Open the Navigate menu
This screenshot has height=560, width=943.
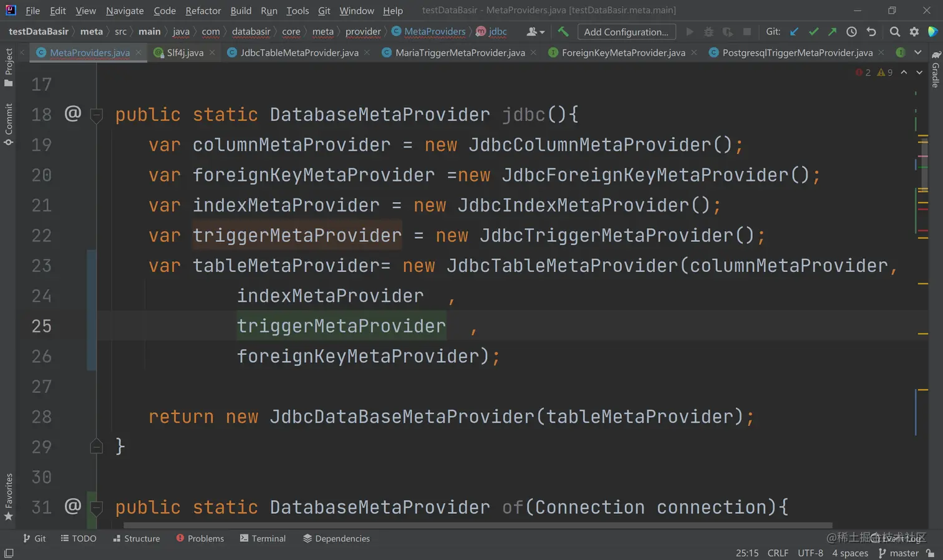(125, 11)
